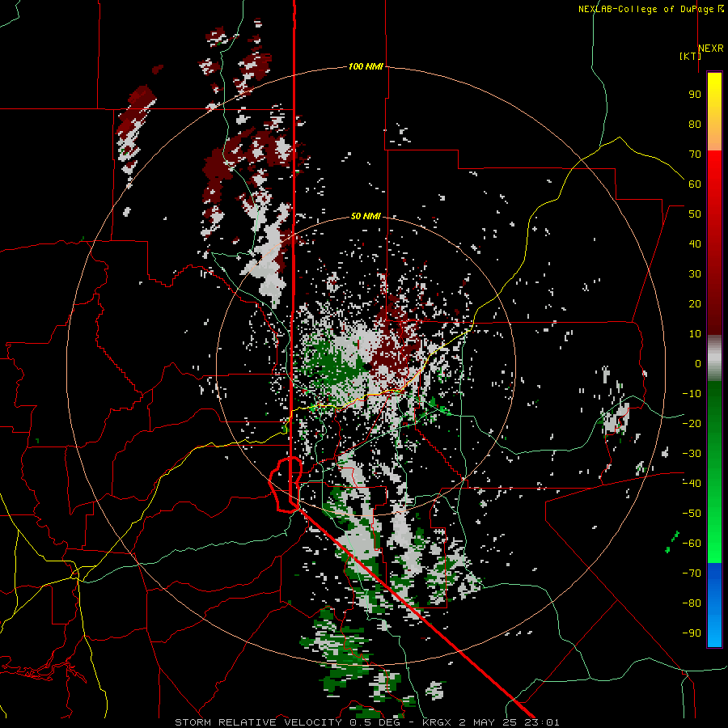Image resolution: width=728 pixels, height=728 pixels.
Task: Click the 40 value on velocity scale
Action: (695, 243)
